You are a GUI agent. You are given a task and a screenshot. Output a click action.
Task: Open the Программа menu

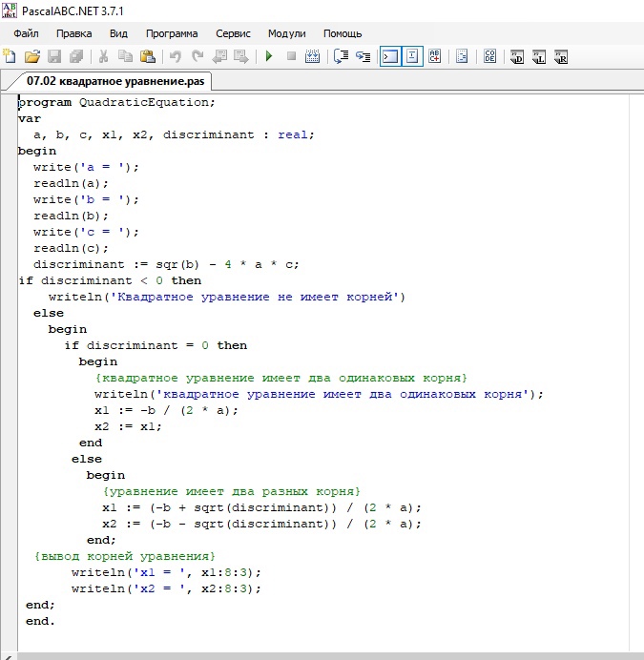pos(172,33)
